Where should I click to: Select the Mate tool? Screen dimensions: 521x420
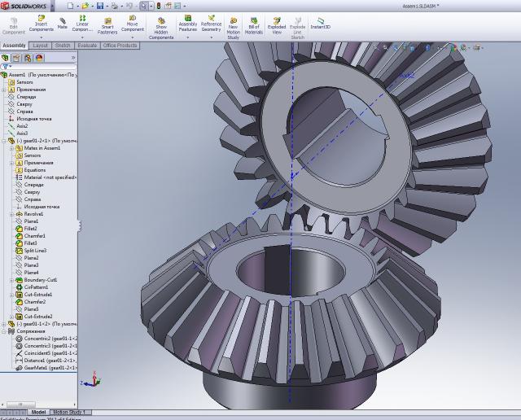[x=63, y=23]
